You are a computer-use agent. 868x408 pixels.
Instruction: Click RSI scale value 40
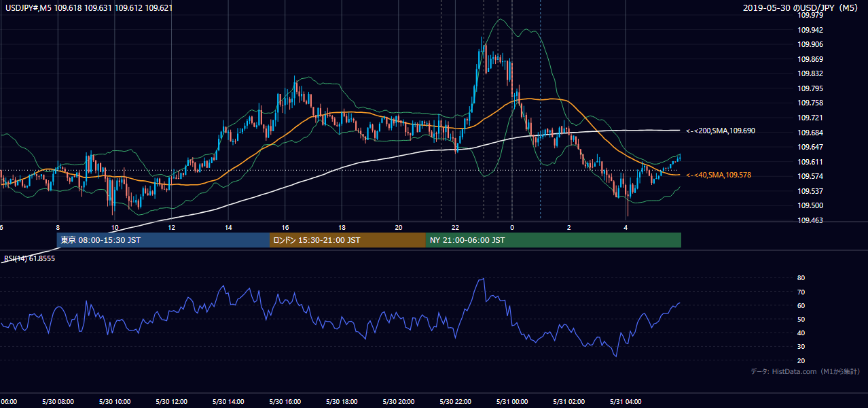[x=801, y=333]
